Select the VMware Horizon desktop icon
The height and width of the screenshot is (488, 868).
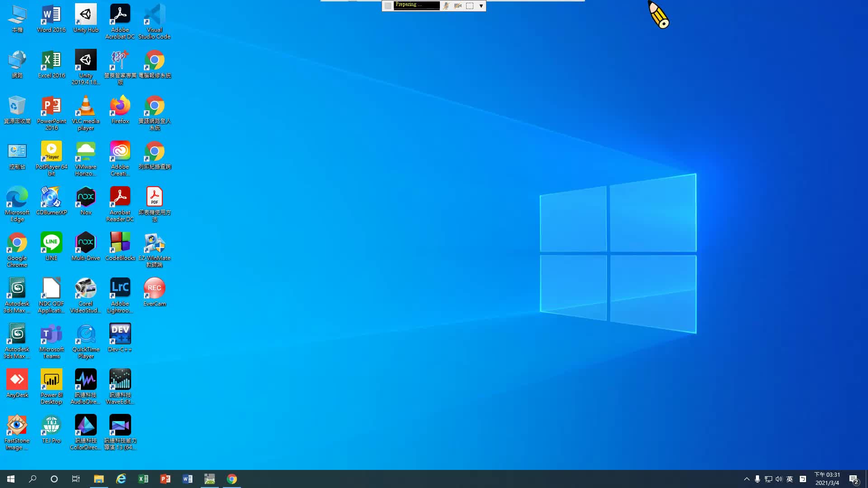[x=85, y=159]
